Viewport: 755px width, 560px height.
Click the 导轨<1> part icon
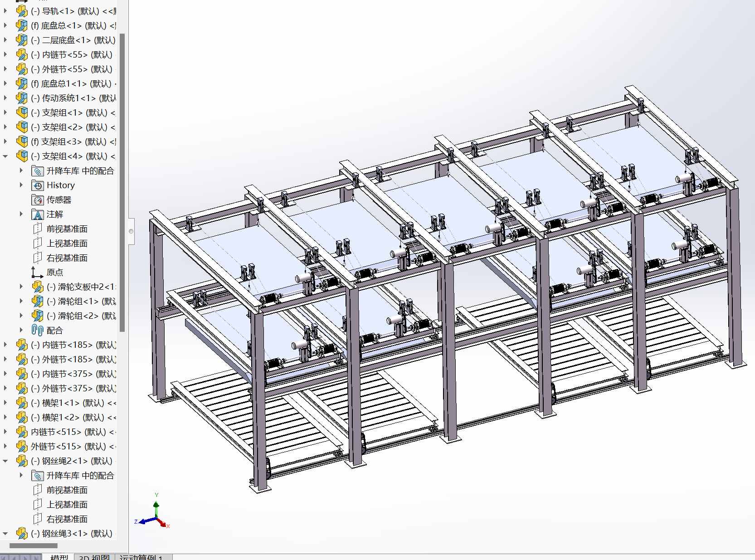point(22,11)
